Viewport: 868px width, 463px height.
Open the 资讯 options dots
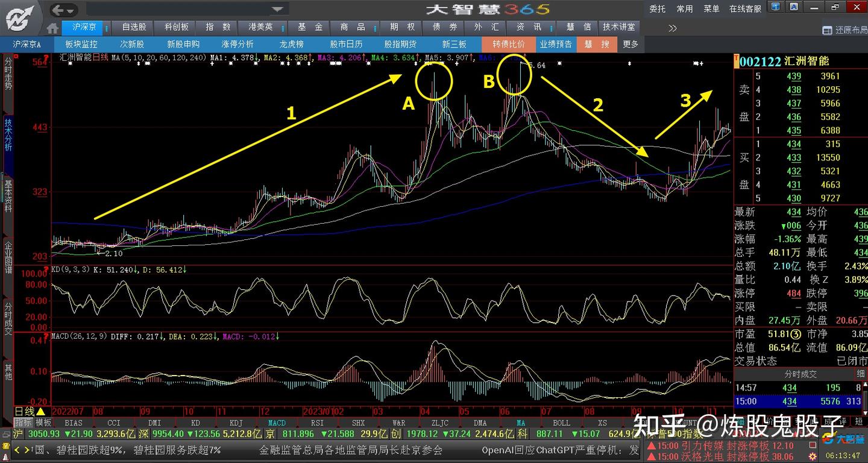tap(551, 27)
